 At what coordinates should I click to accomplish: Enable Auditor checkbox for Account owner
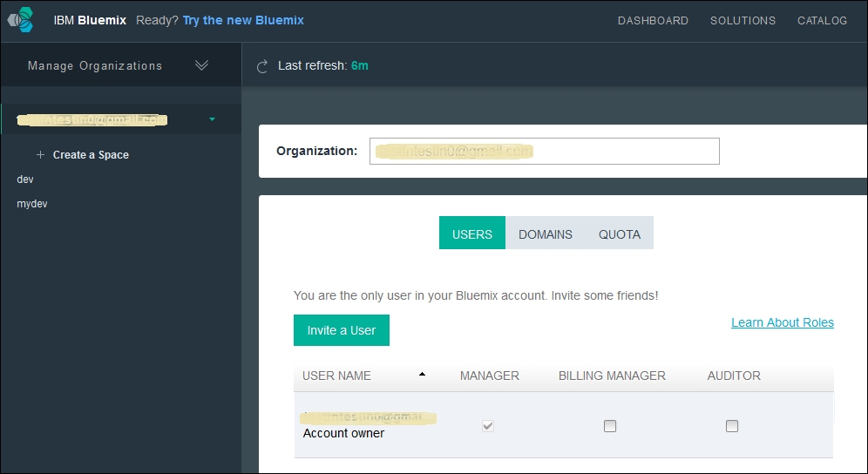coord(732,426)
